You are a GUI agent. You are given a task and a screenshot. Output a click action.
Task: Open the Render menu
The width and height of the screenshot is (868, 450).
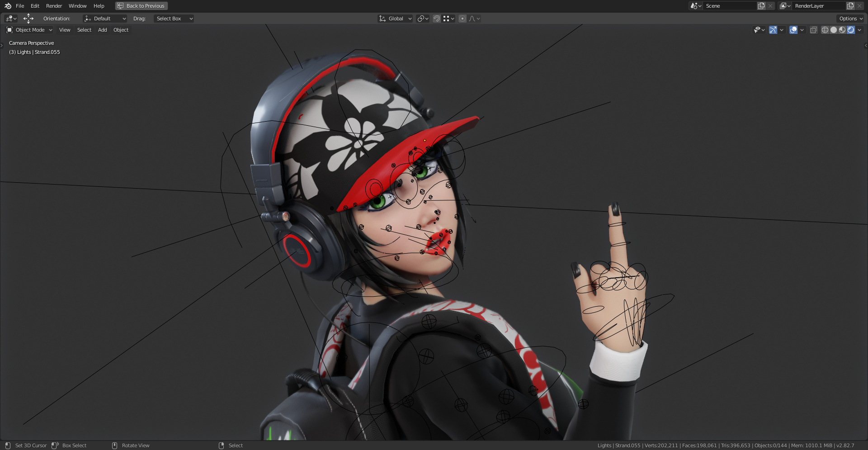pos(54,6)
